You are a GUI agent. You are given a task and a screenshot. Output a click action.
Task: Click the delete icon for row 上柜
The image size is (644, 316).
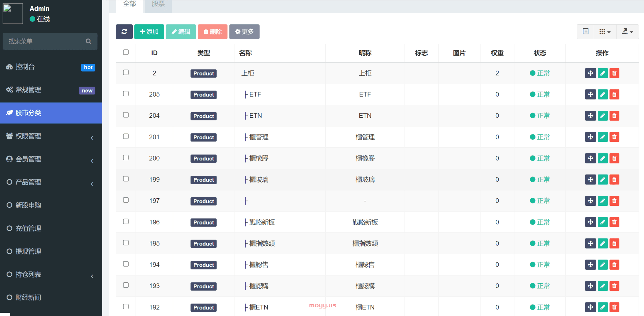click(615, 73)
